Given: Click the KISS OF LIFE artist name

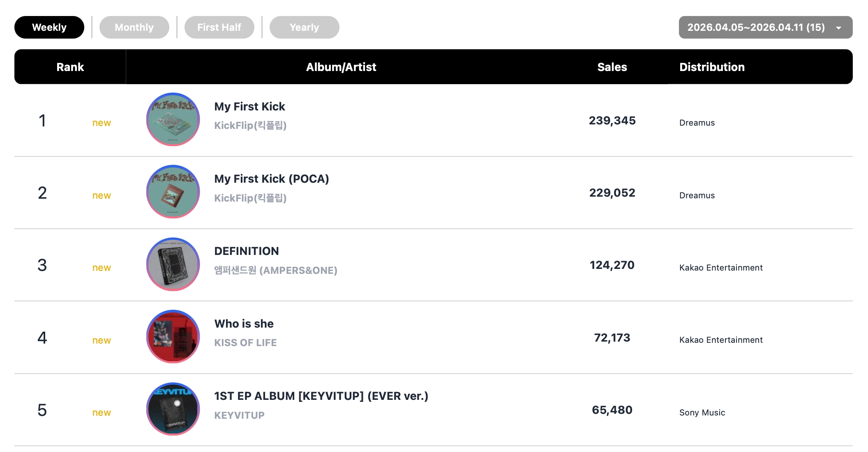Looking at the screenshot, I should 245,343.
